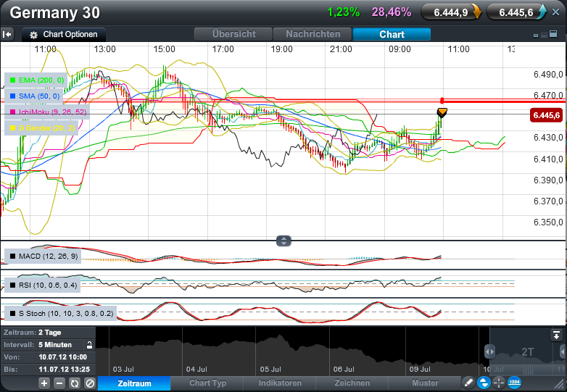Collapse panel with the arrow-to-bar icon

pyautogui.click(x=7, y=35)
